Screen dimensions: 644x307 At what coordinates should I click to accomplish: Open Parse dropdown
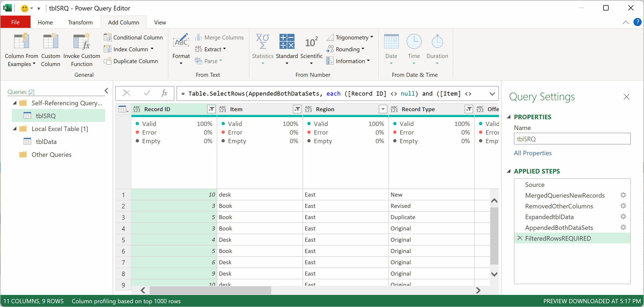pyautogui.click(x=221, y=61)
